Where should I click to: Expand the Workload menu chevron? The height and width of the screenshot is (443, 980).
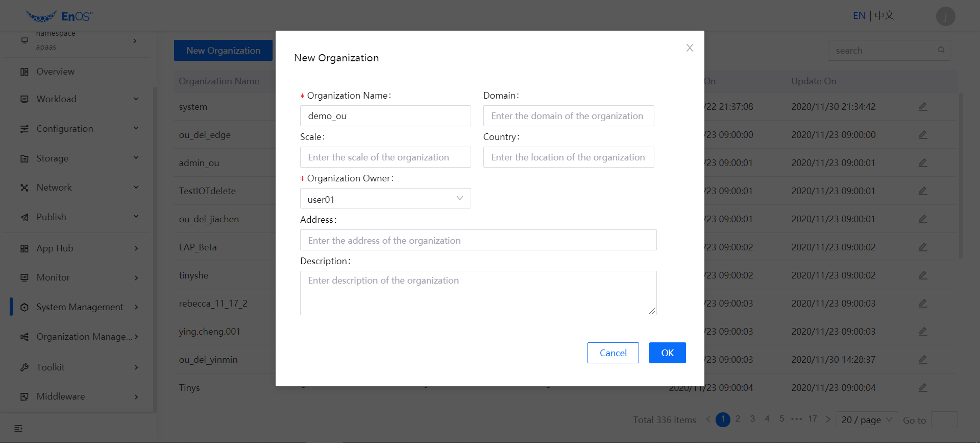tap(136, 99)
